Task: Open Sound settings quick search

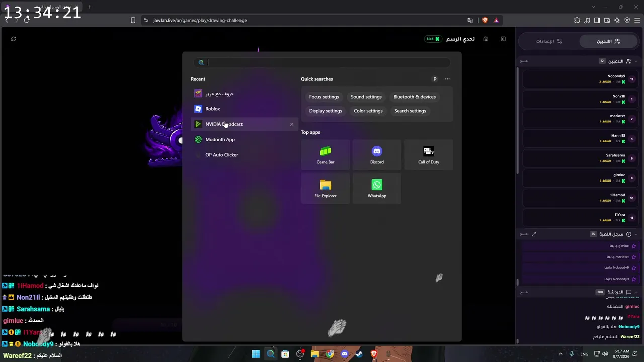Action: pos(366,97)
